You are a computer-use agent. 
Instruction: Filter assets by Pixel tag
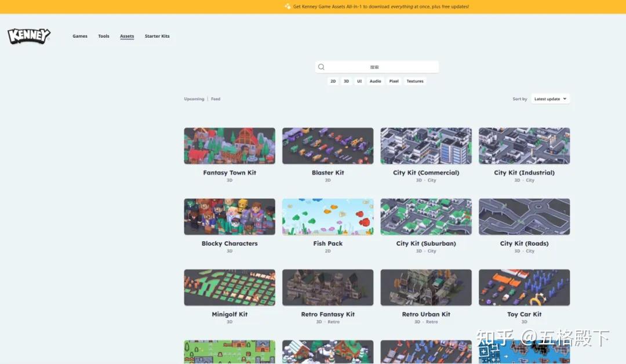[394, 81]
